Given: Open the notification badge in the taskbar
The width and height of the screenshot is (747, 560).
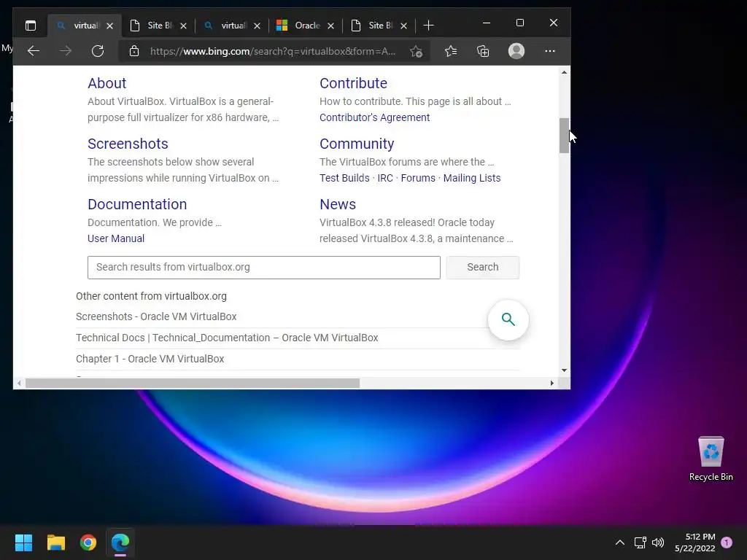Looking at the screenshot, I should click(727, 542).
